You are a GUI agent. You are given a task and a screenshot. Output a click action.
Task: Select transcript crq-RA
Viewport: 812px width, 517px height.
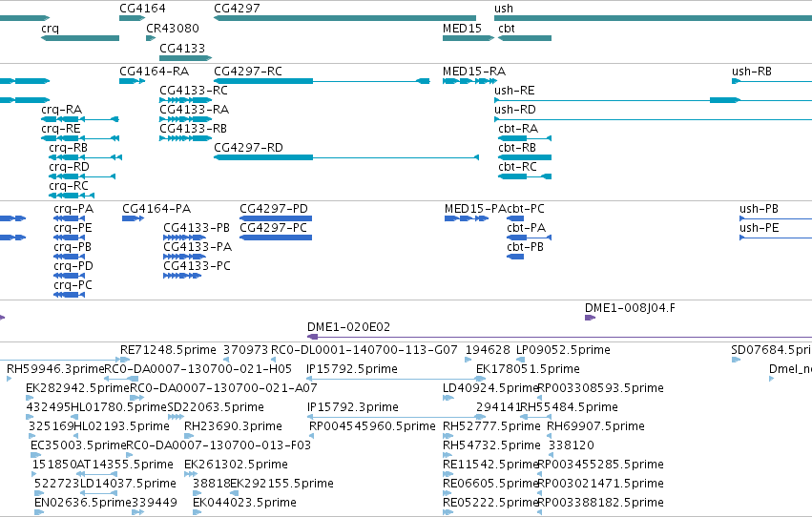(x=80, y=119)
